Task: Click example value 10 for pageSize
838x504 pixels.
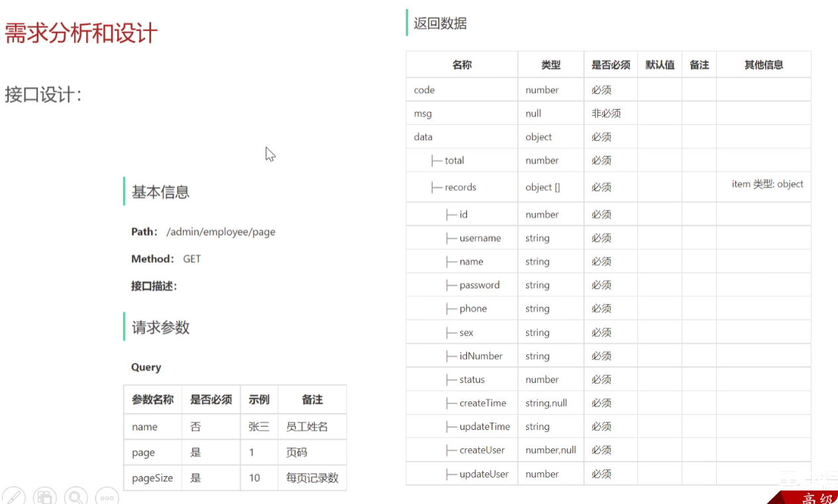Action: pos(254,478)
